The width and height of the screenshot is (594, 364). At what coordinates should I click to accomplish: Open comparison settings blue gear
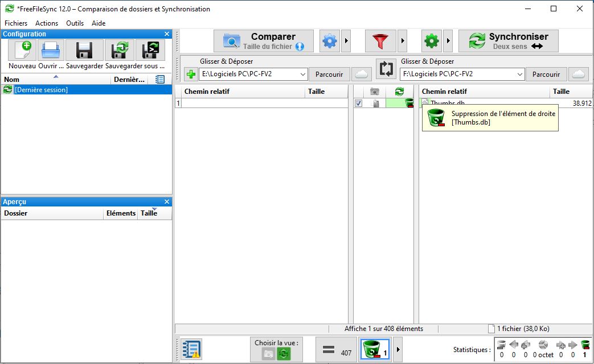click(330, 41)
